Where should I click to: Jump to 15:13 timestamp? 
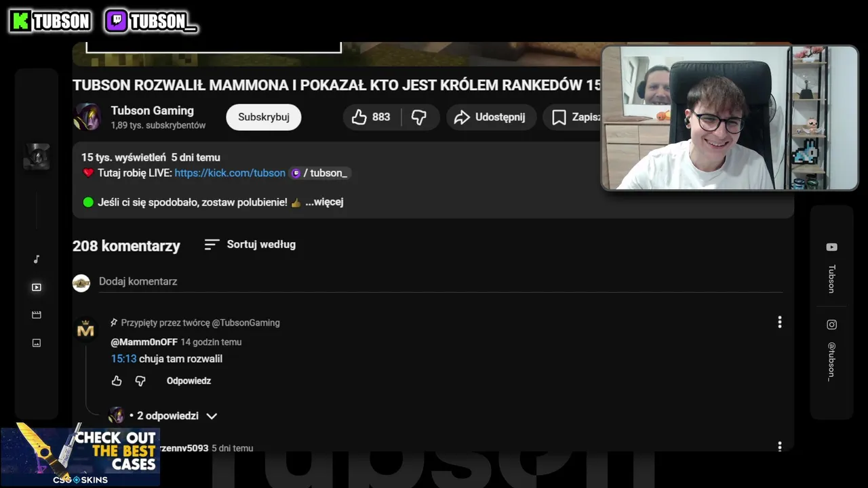pos(123,359)
